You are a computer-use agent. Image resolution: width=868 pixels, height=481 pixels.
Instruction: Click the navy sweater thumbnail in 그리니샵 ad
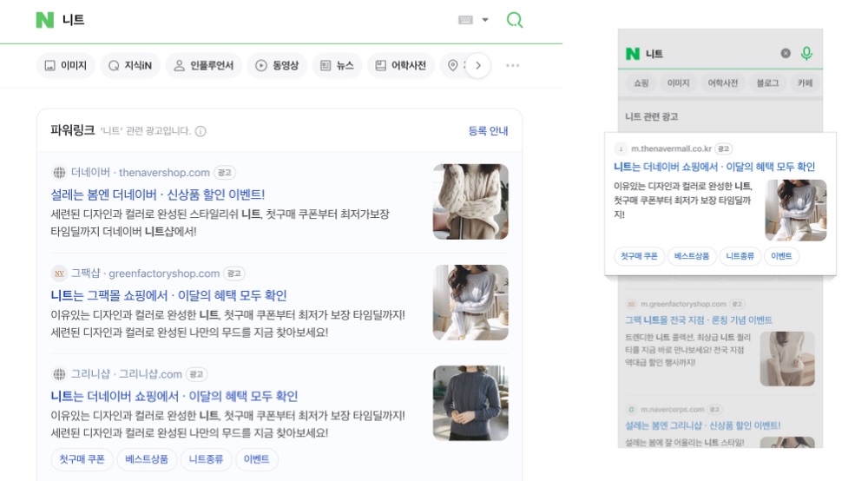(x=470, y=403)
